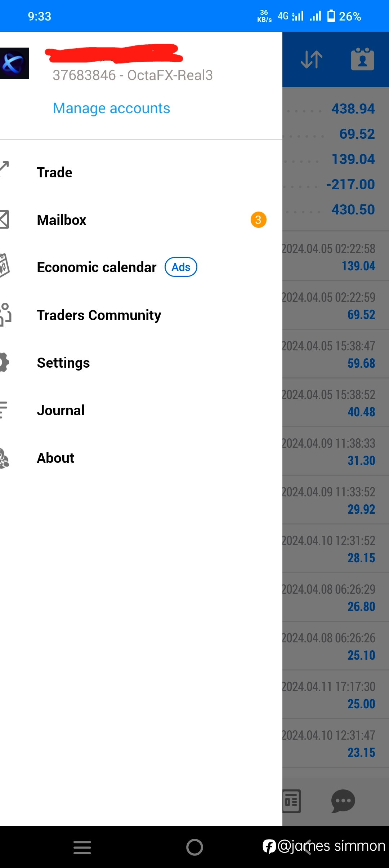
Task: Tap the sort arrows icon in header
Action: tap(312, 59)
